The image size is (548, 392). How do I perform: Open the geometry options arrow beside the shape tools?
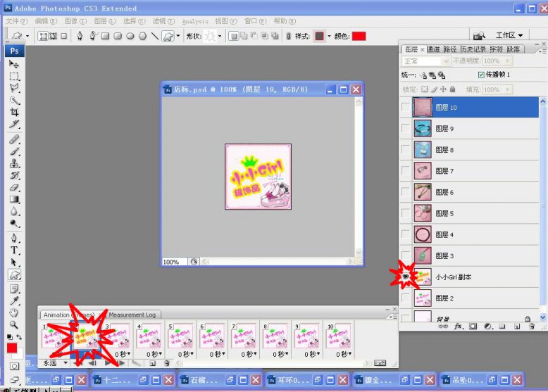[178, 36]
